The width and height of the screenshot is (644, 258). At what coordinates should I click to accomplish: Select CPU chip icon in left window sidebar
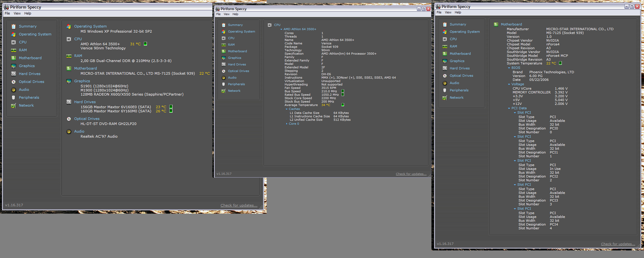[14, 42]
